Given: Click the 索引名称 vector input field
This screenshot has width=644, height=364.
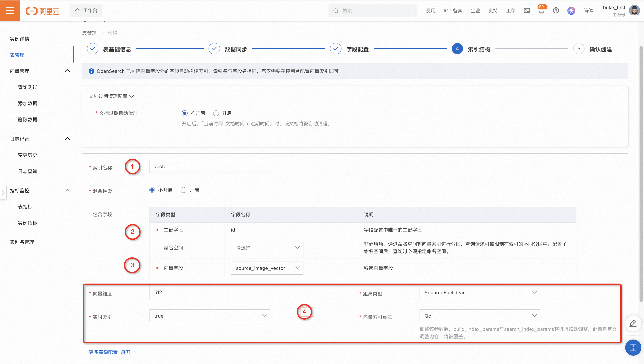Looking at the screenshot, I should 209,167.
